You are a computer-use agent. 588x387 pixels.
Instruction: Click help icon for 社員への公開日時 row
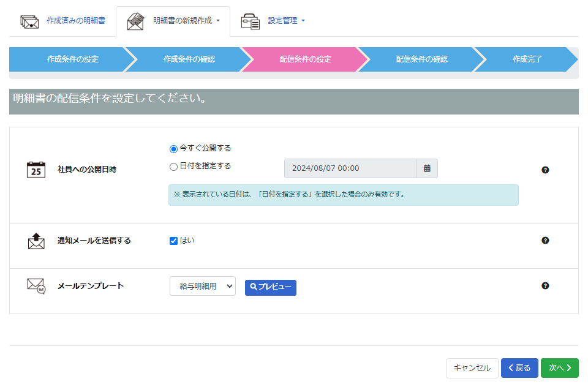tap(545, 170)
